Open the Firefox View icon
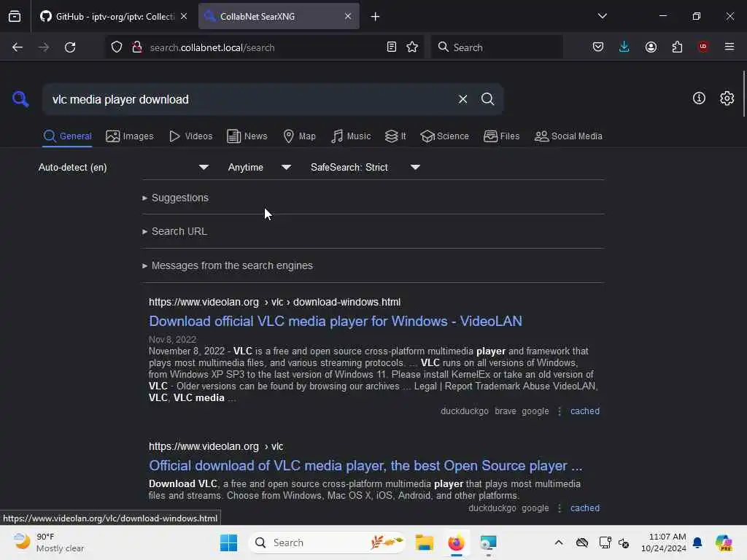This screenshot has width=747, height=560. (x=15, y=16)
